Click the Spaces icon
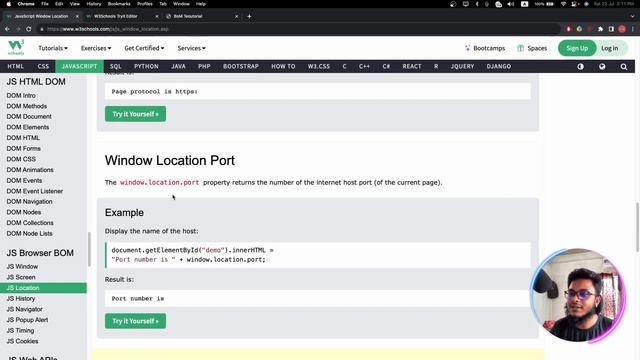 point(520,48)
